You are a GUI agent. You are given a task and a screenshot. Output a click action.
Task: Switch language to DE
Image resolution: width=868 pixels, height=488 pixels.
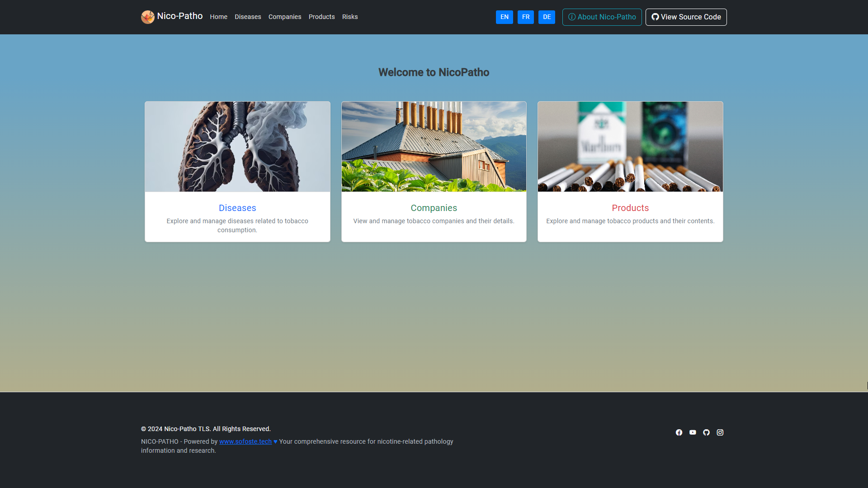(547, 17)
